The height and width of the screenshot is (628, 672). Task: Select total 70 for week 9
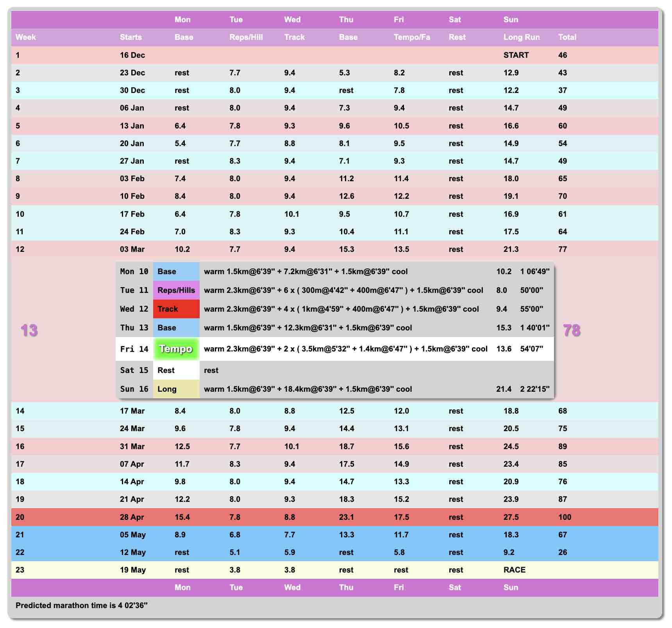click(563, 196)
